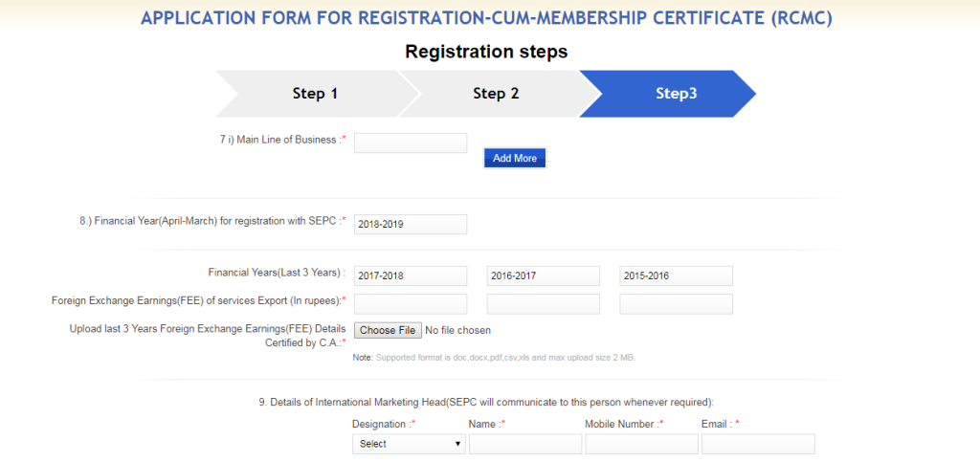980x462 pixels.
Task: Focus the Main Line of Business field
Action: click(411, 143)
